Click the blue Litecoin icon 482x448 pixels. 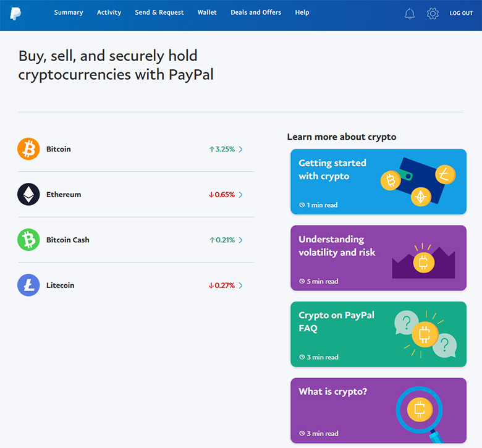28,285
